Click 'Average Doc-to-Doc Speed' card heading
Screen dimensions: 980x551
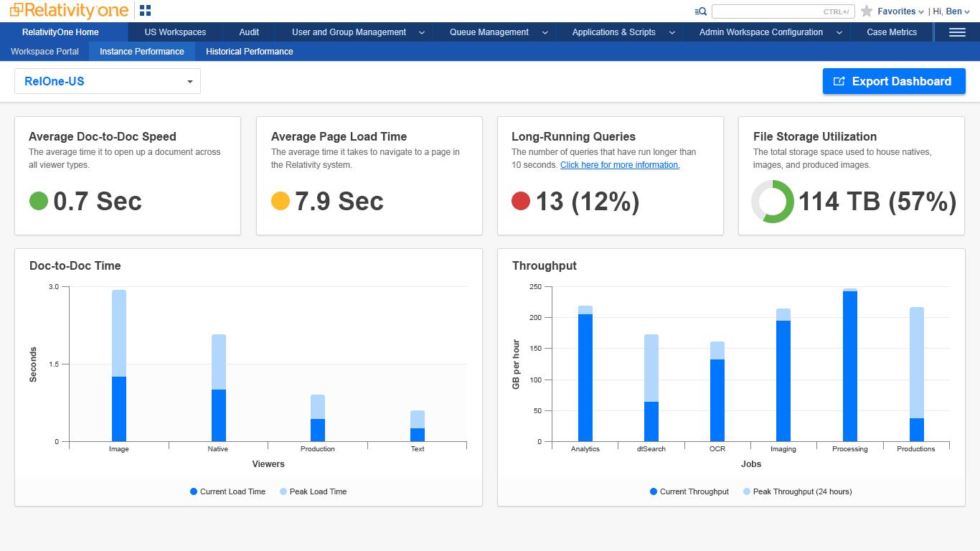(x=103, y=136)
